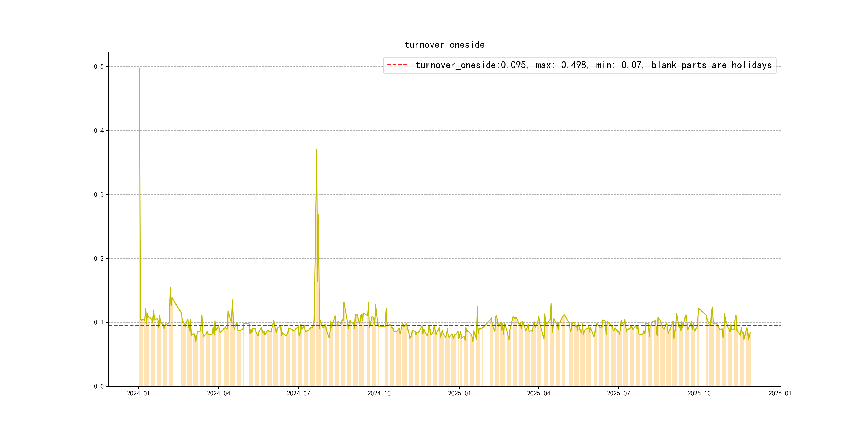Click the x-axis label 2024-10
Viewport: 868px width, 434px height.
[x=379, y=393]
